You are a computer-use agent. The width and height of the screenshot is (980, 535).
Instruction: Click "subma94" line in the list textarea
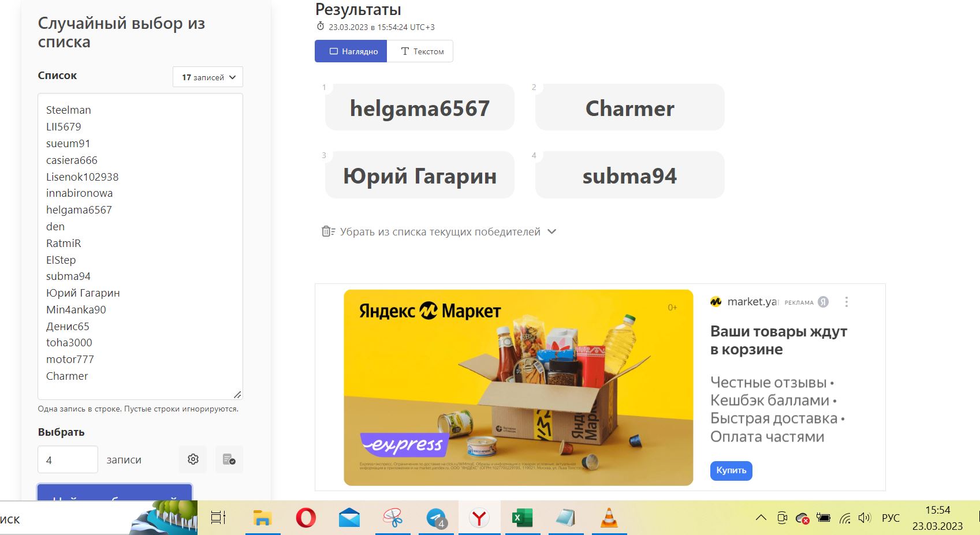click(68, 276)
